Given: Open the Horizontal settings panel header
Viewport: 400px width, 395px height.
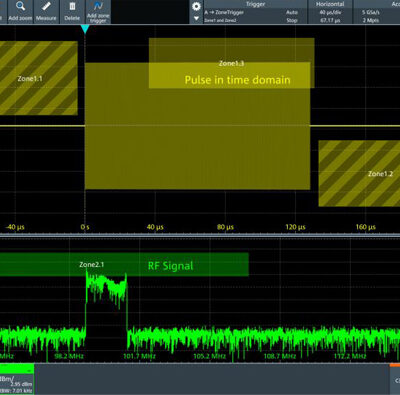Looking at the screenshot, I should (330, 4).
